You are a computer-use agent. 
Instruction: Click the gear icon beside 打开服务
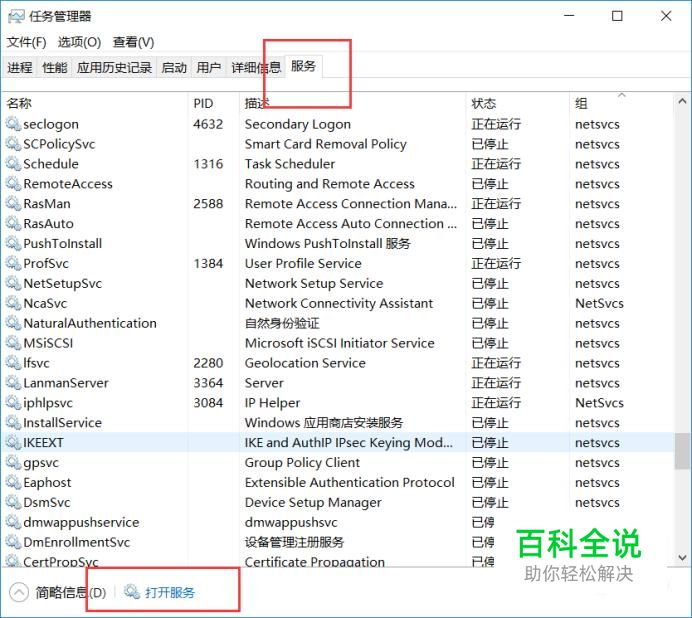pos(132,592)
